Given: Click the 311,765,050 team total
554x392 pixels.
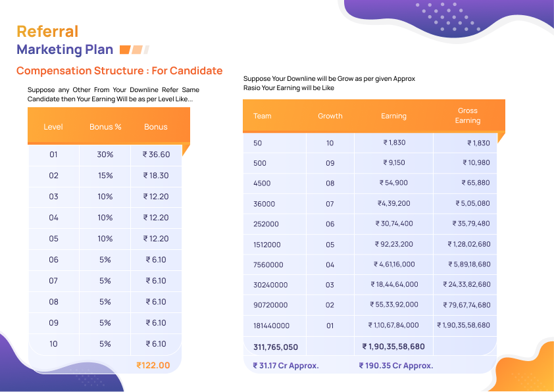Looking at the screenshot, I should 276,347.
